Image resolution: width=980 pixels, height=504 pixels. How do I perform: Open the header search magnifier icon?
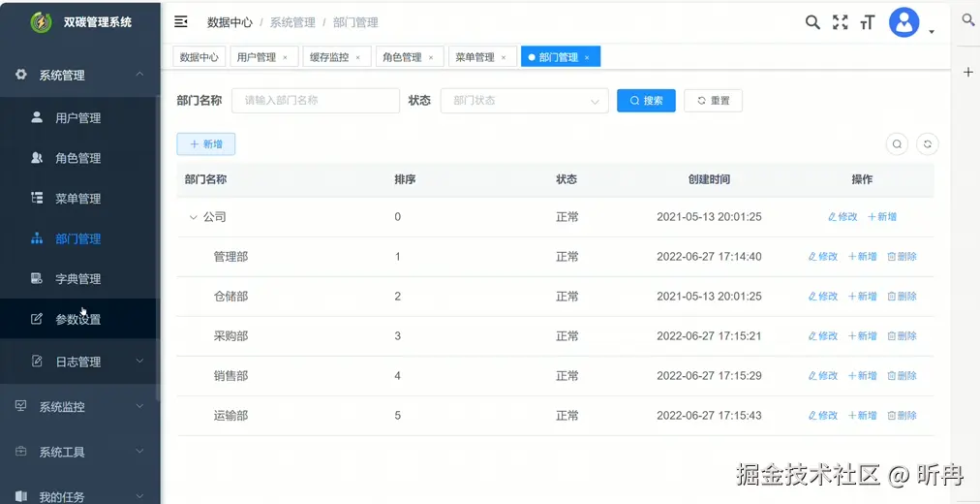click(812, 22)
